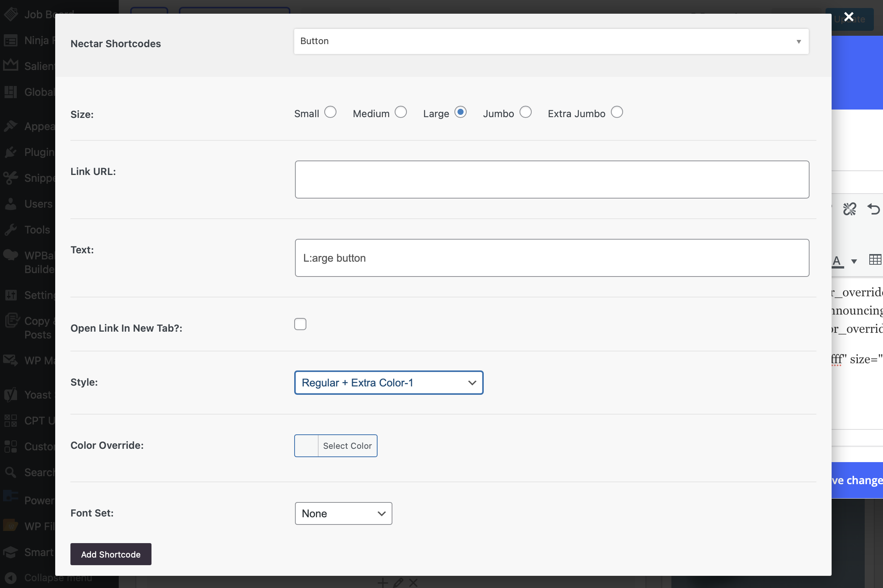Click the Add Shortcode button
Image resolution: width=883 pixels, height=588 pixels.
tap(110, 555)
